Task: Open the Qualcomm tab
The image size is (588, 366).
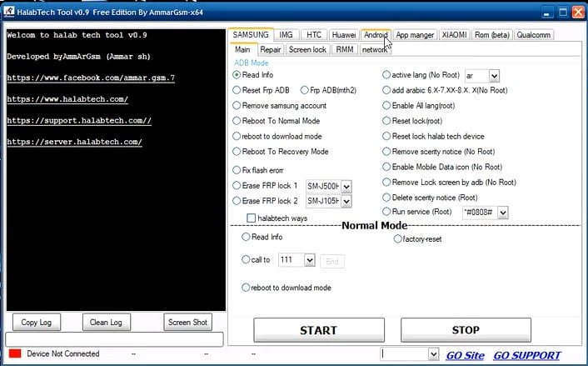Action: click(x=536, y=35)
